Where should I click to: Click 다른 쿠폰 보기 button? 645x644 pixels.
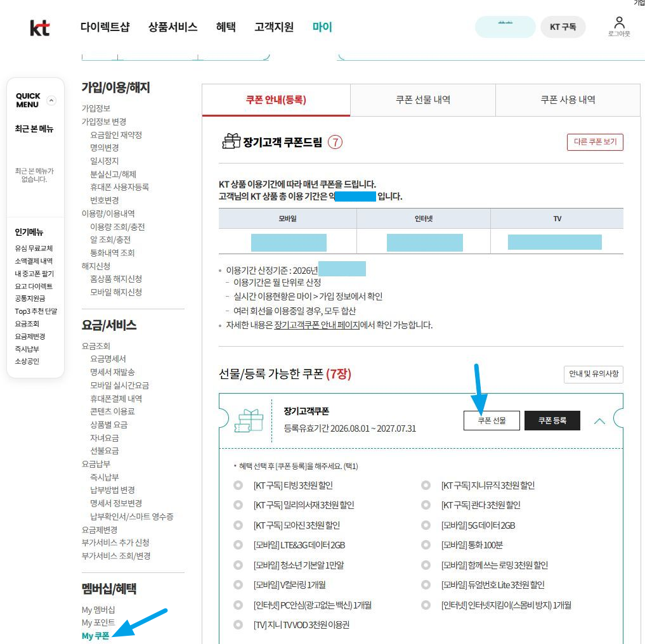(595, 142)
